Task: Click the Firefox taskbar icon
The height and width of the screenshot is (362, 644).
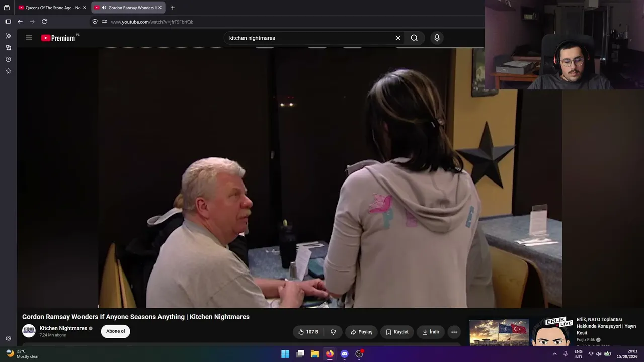Action: pos(330,354)
